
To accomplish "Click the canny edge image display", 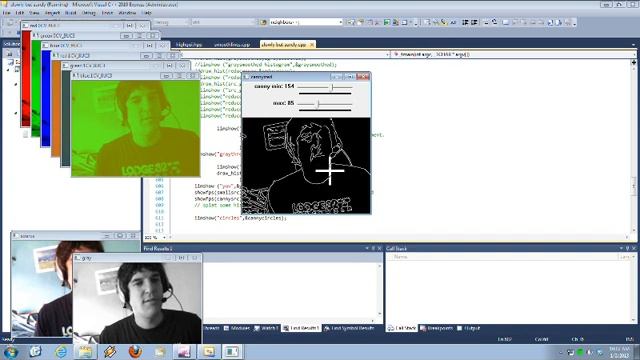I will pos(306,166).
